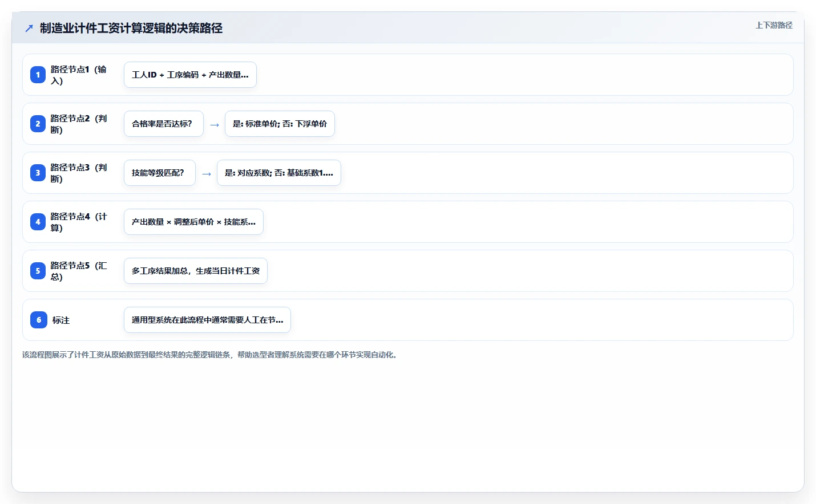This screenshot has width=816, height=504.
Task: Click the blue number 2 badge
Action: [x=38, y=124]
